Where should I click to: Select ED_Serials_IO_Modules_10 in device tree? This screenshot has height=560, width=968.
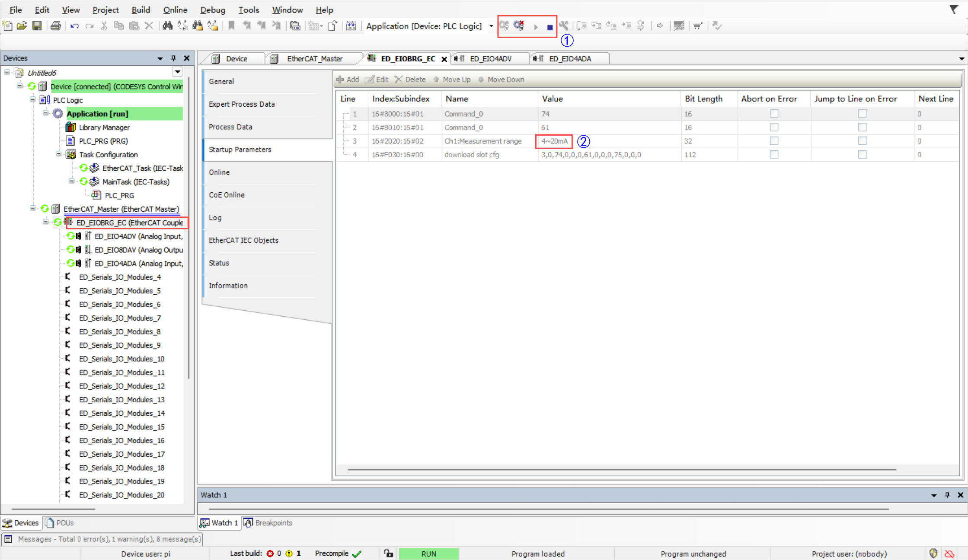(121, 359)
